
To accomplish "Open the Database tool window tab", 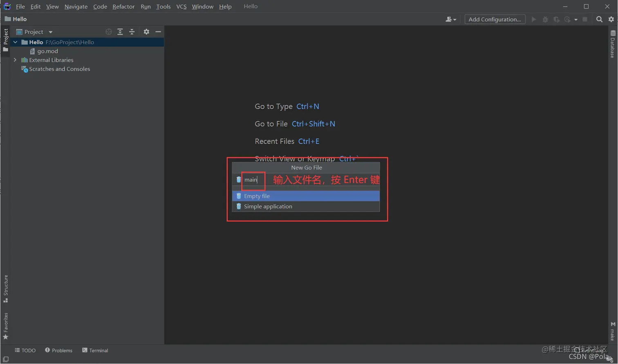I will 612,44.
